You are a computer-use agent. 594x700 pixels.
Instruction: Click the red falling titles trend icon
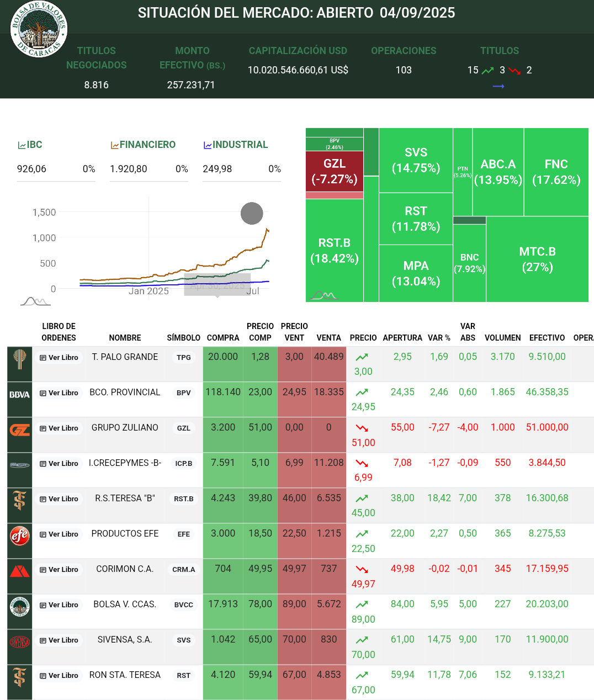(515, 71)
